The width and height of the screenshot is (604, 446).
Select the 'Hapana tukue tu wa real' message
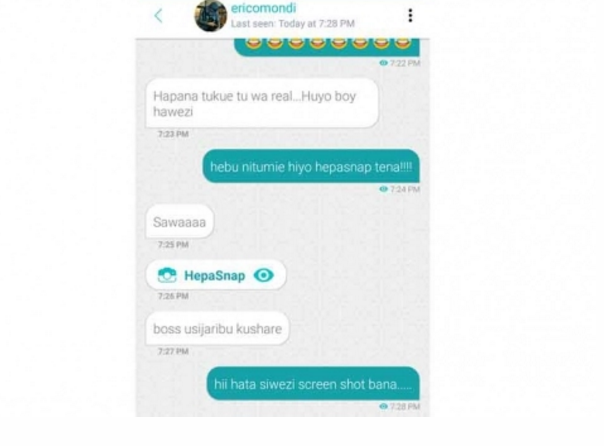pyautogui.click(x=262, y=103)
